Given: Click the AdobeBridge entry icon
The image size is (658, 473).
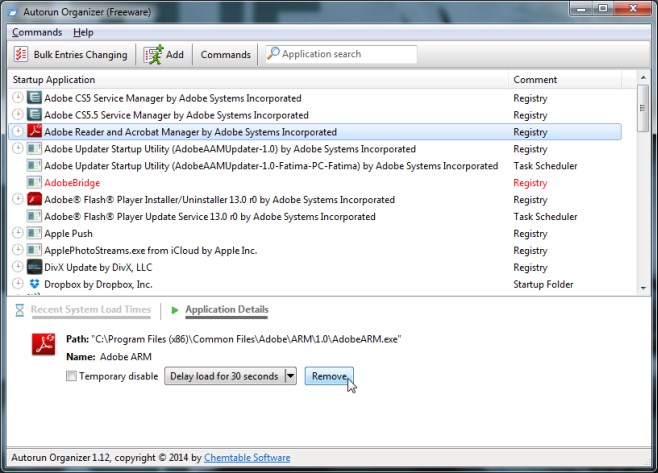Looking at the screenshot, I should [x=34, y=182].
